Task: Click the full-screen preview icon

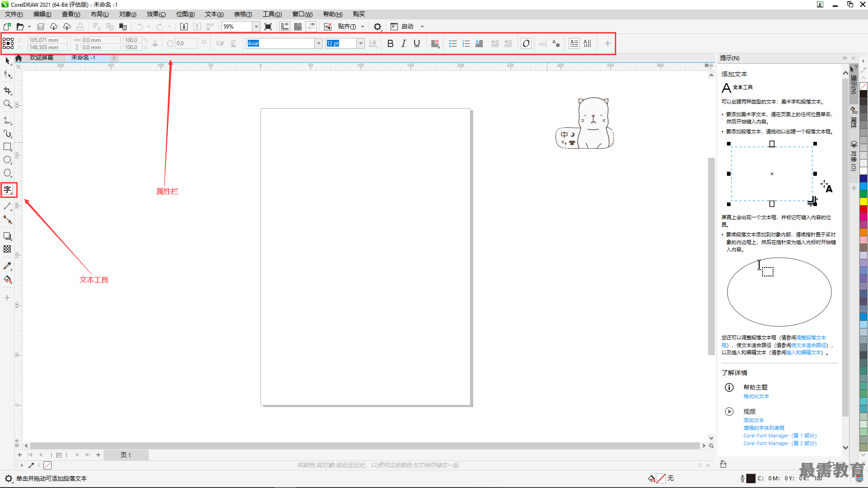Action: (x=268, y=27)
